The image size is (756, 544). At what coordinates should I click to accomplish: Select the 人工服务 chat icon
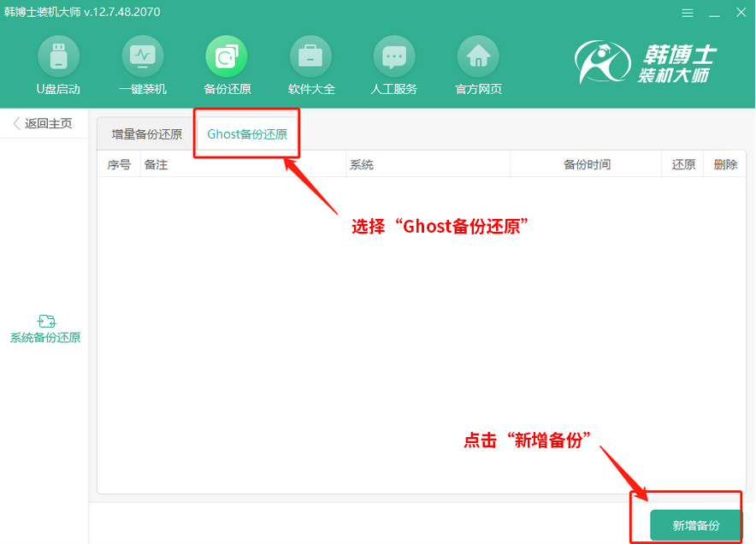(393, 64)
